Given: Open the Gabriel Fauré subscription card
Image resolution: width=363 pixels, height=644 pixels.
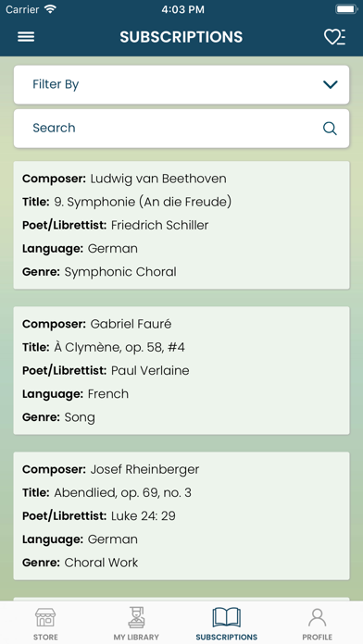Looking at the screenshot, I should click(181, 370).
